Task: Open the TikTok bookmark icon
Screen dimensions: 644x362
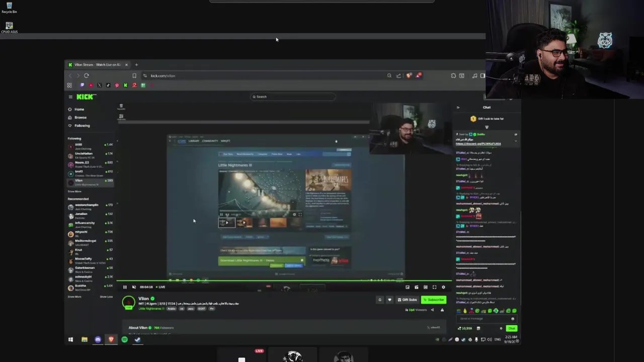Action: point(108,85)
